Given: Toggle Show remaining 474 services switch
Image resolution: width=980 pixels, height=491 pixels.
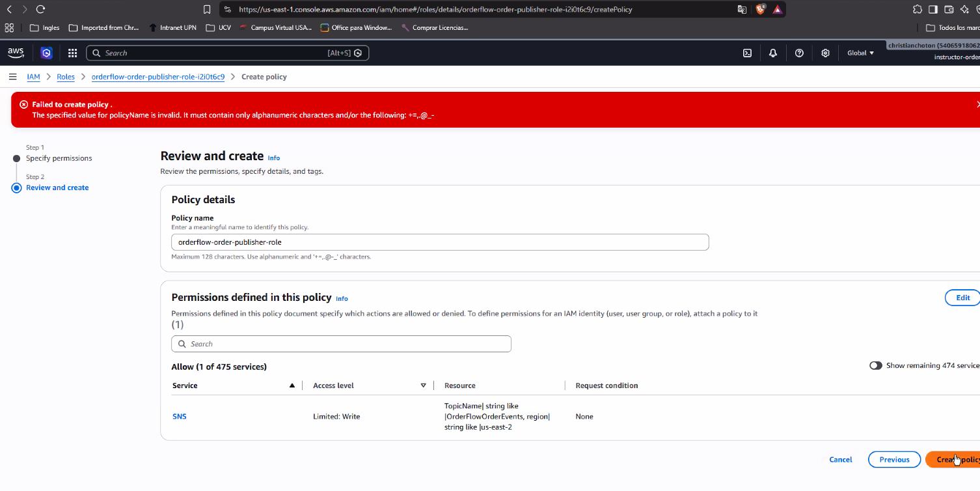Looking at the screenshot, I should click(876, 366).
